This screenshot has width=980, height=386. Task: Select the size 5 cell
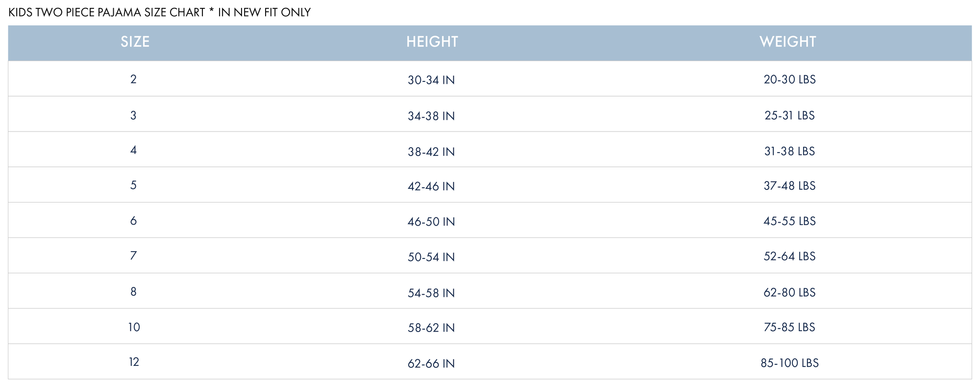[133, 185]
